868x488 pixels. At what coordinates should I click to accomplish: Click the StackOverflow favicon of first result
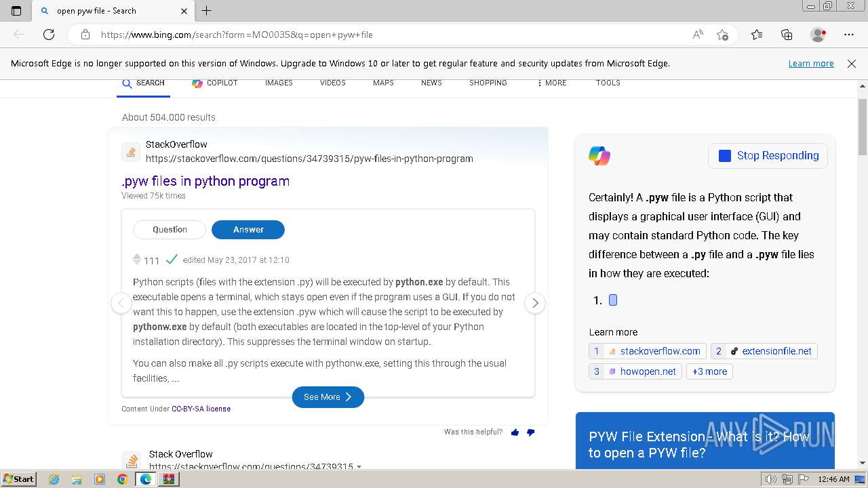[x=131, y=151]
